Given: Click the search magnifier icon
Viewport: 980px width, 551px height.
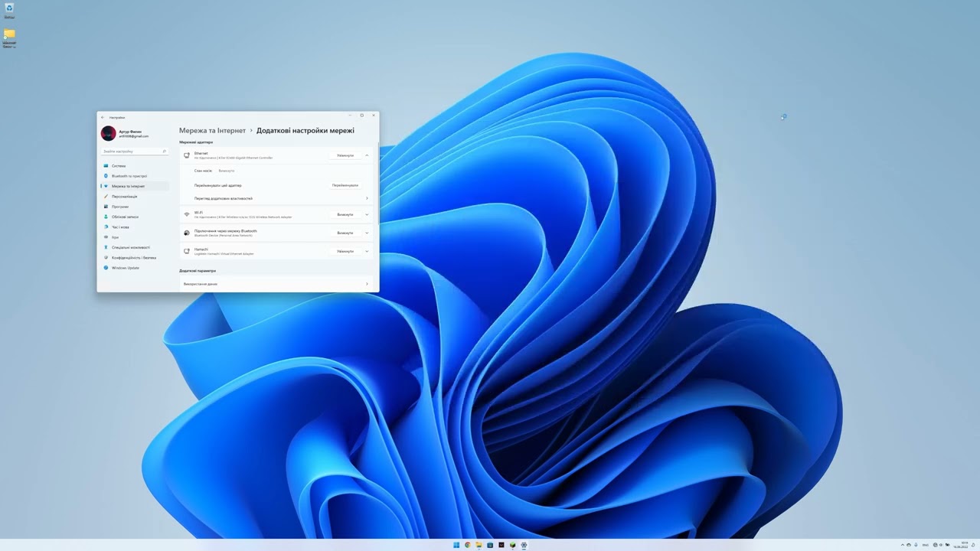Looking at the screenshot, I should point(164,152).
